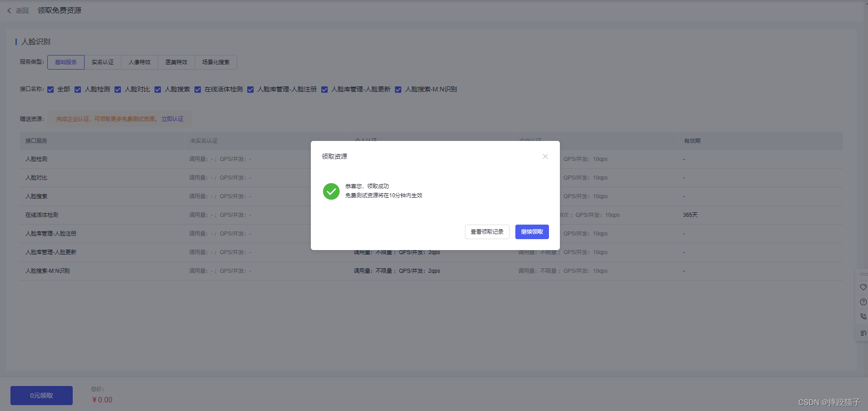Click the back-to-top list icon
Screen dimensions: 868x411
[x=863, y=333]
